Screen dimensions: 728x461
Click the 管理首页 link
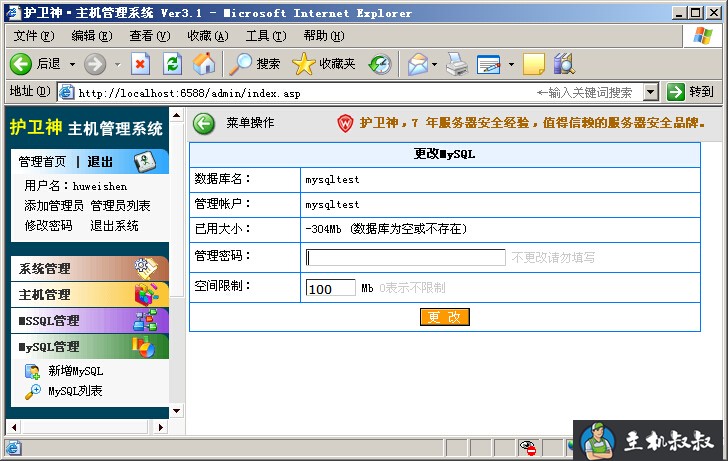coord(42,162)
